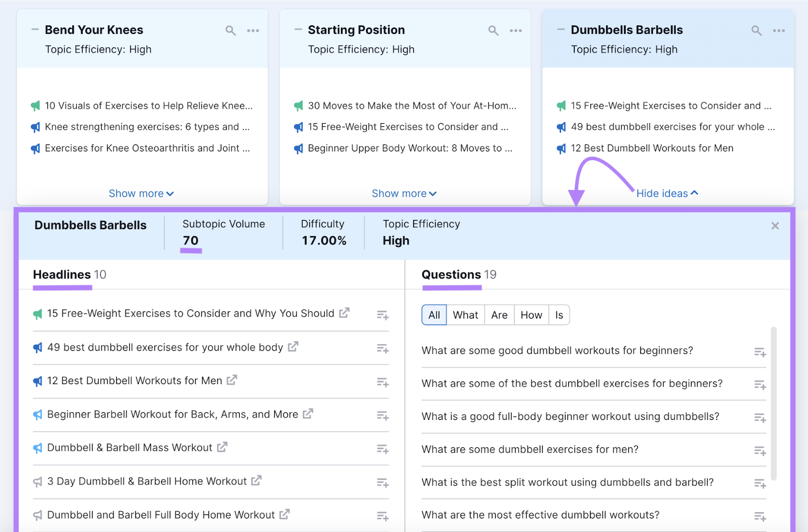The image size is (808, 532).
Task: Open headline 15 Free-Weight Exercises to Consider
Action: click(190, 313)
